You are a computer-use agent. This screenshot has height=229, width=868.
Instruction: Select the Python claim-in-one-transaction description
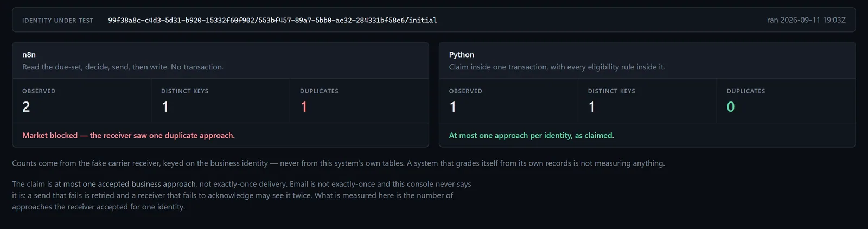(557, 67)
